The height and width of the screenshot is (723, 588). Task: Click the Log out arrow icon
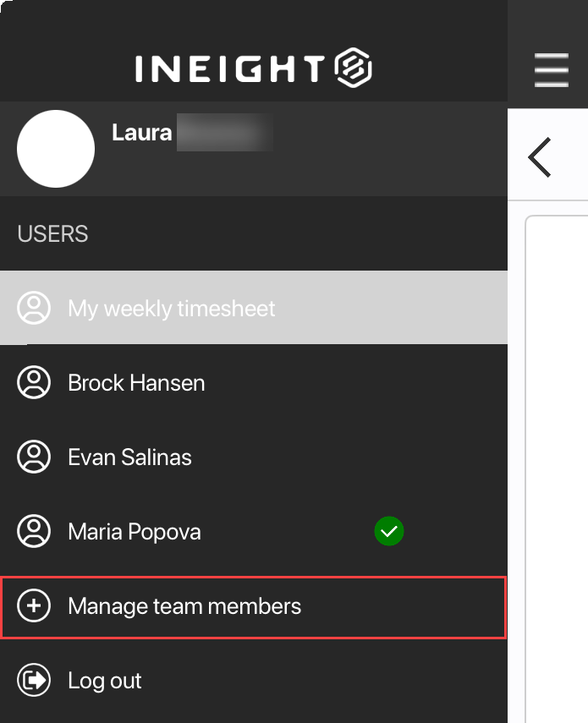pyautogui.click(x=34, y=681)
